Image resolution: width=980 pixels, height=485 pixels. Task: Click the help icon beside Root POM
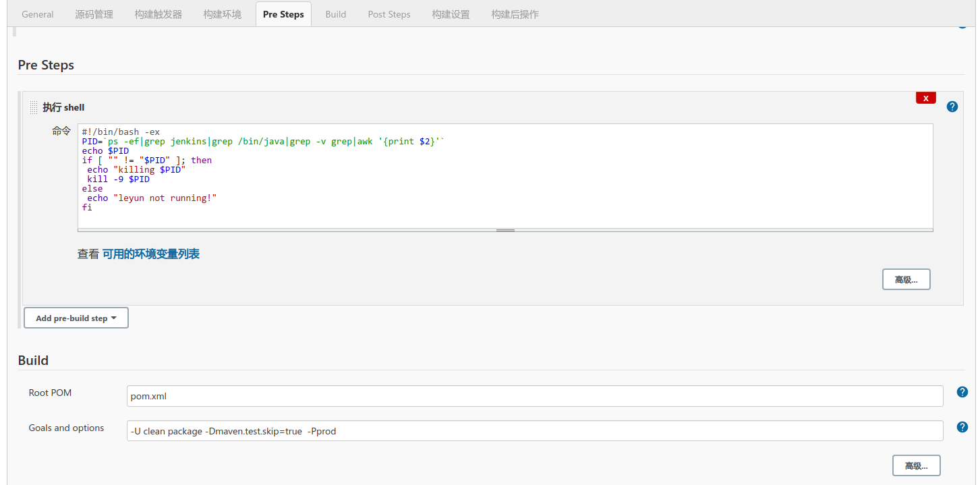[x=962, y=392]
